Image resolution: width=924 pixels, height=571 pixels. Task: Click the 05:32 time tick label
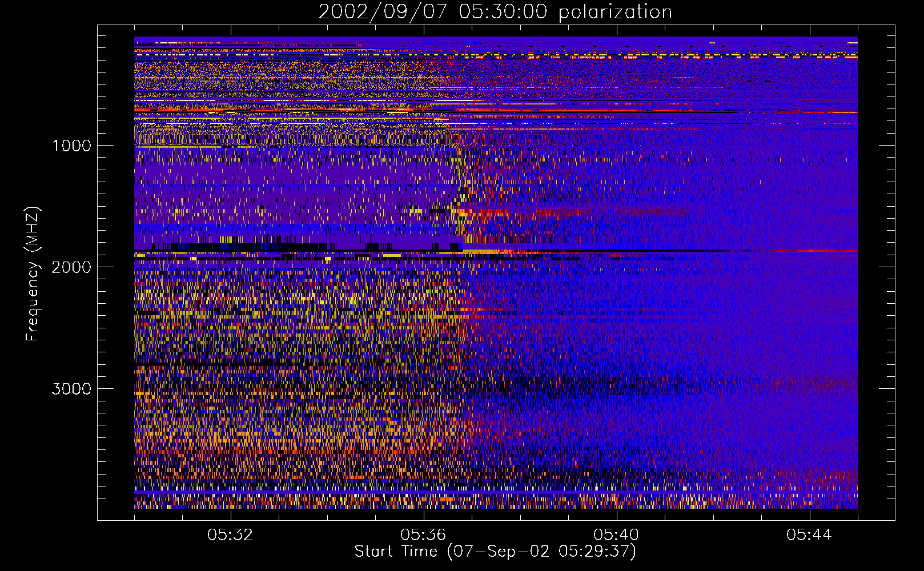tap(230, 535)
